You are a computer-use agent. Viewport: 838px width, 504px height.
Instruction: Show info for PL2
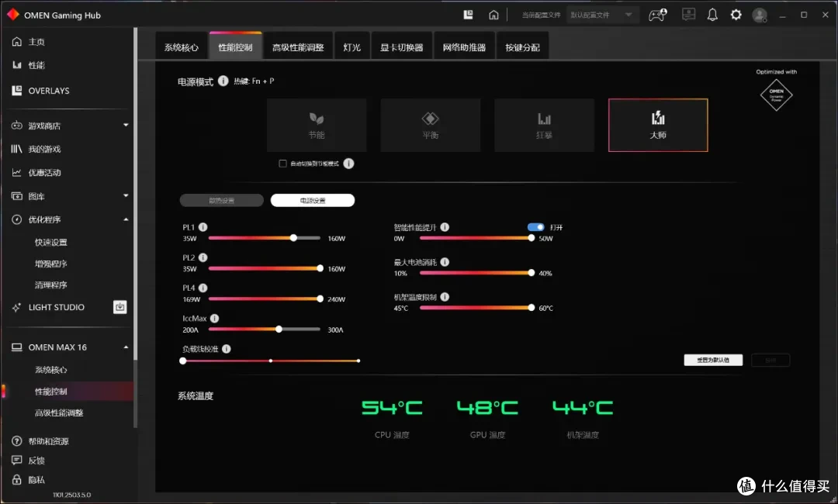pyautogui.click(x=203, y=257)
